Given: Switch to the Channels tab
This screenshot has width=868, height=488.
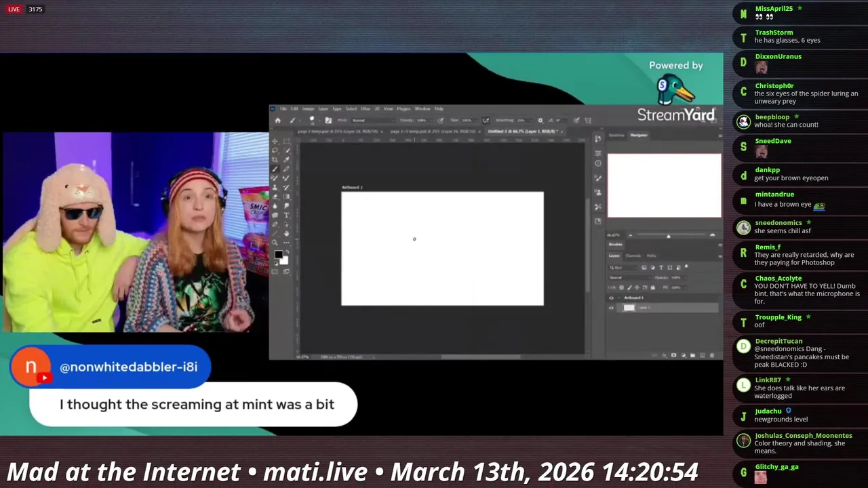Looking at the screenshot, I should [x=633, y=256].
